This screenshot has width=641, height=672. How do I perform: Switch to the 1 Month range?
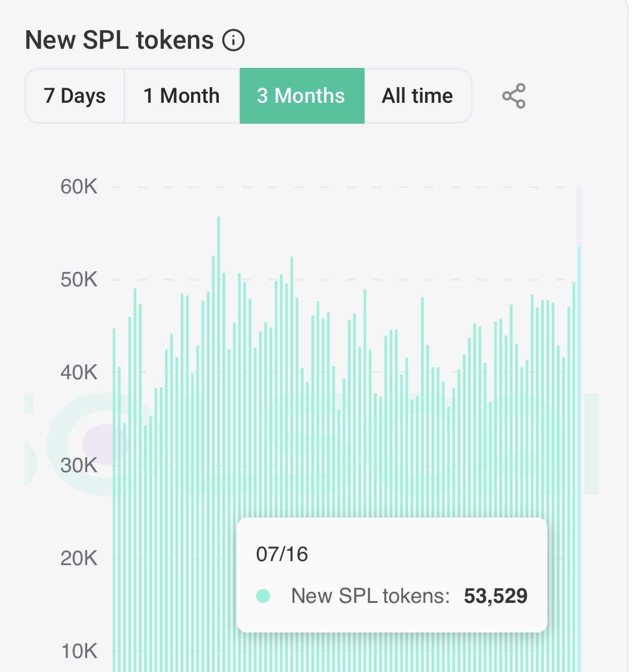[182, 96]
